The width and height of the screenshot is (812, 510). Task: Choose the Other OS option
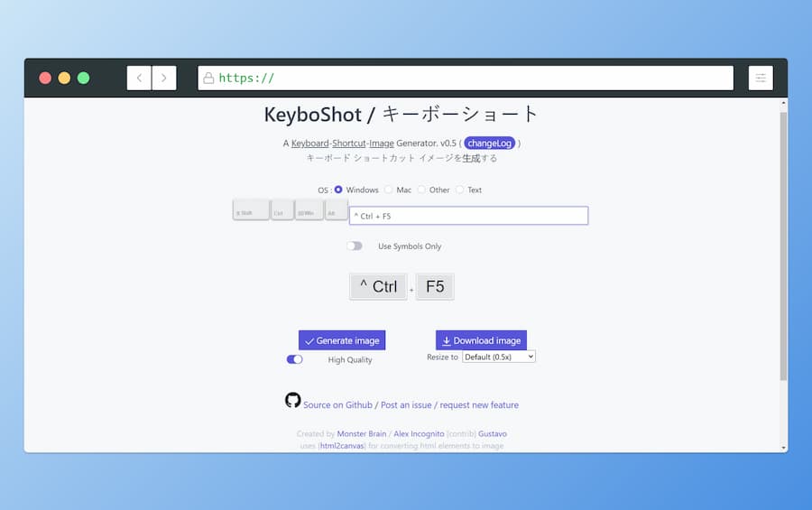pos(421,190)
